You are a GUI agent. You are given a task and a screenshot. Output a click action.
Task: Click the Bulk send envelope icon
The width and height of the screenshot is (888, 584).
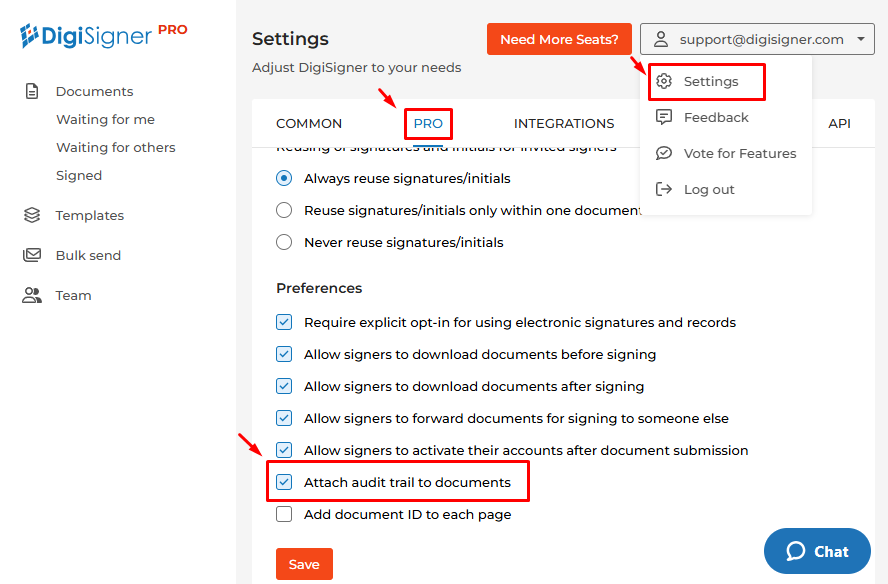[x=32, y=255]
